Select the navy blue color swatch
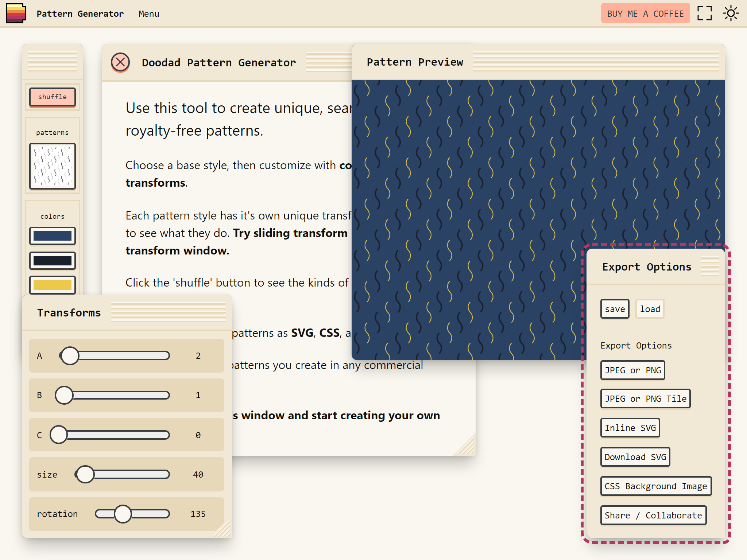This screenshot has height=560, width=747. point(53,236)
